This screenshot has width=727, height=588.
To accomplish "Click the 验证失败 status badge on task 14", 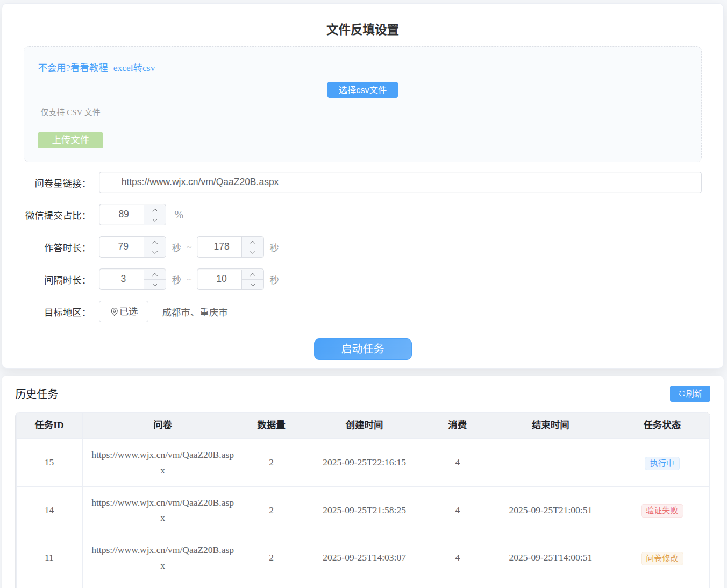I will click(x=662, y=511).
